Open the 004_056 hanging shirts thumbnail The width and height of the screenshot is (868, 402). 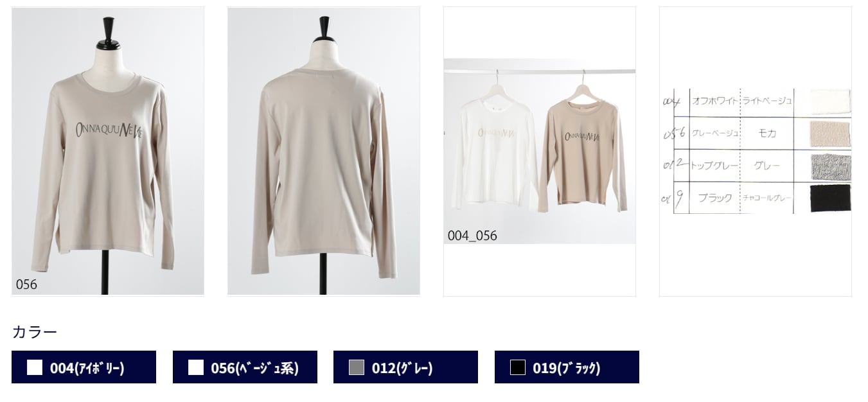click(540, 152)
